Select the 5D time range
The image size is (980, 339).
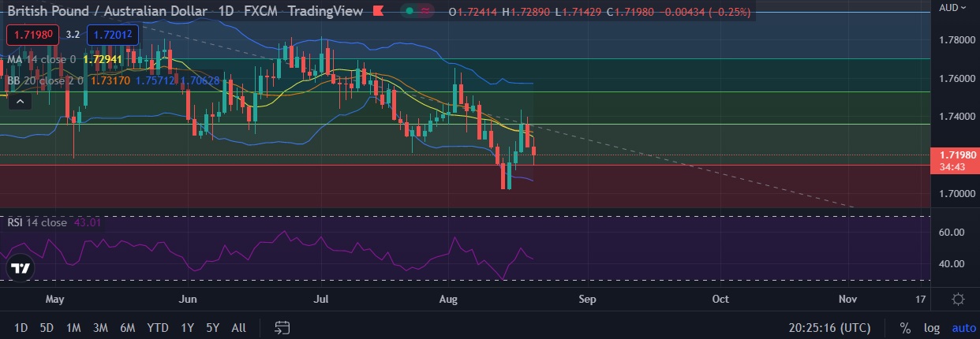tap(47, 328)
